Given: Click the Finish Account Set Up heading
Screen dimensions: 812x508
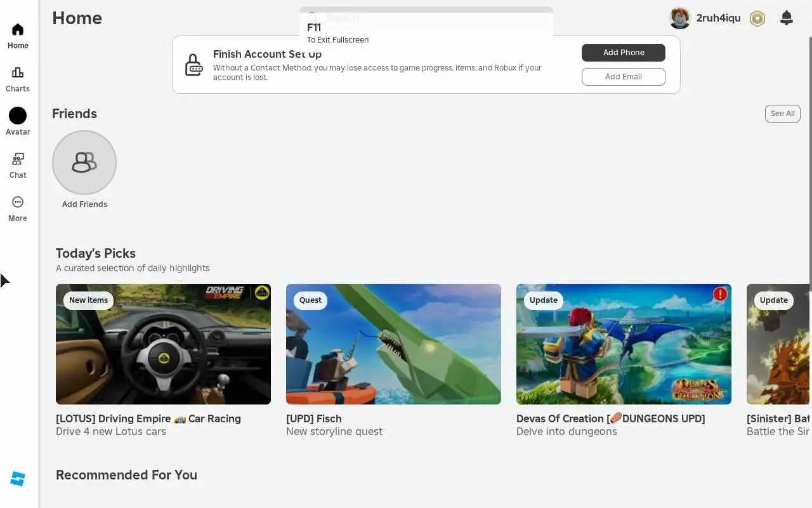Looking at the screenshot, I should click(267, 55).
